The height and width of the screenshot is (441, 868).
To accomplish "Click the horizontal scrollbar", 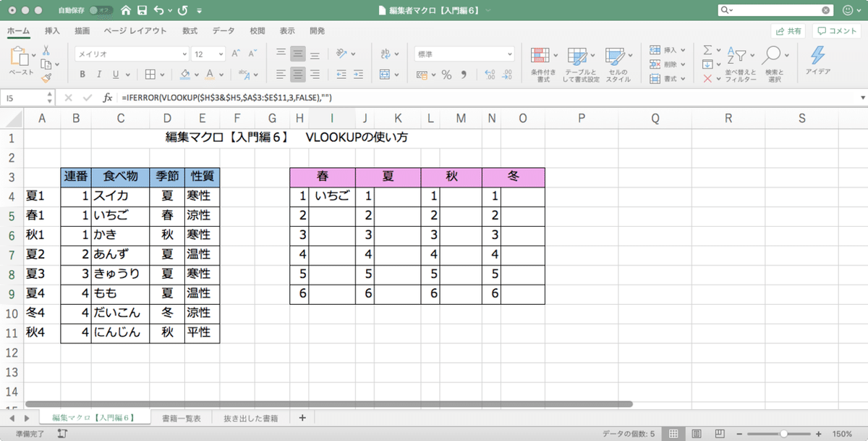I will pyautogui.click(x=329, y=404).
